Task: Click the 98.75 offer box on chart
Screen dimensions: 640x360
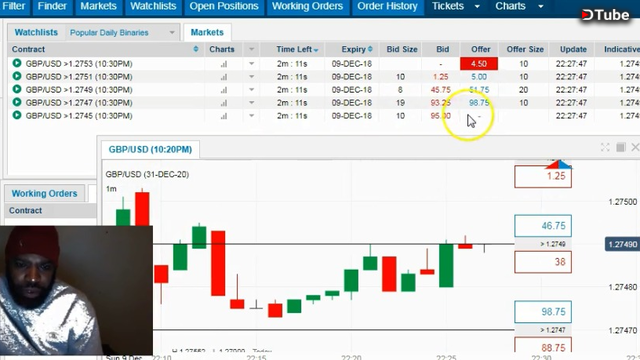Action: coord(543,312)
